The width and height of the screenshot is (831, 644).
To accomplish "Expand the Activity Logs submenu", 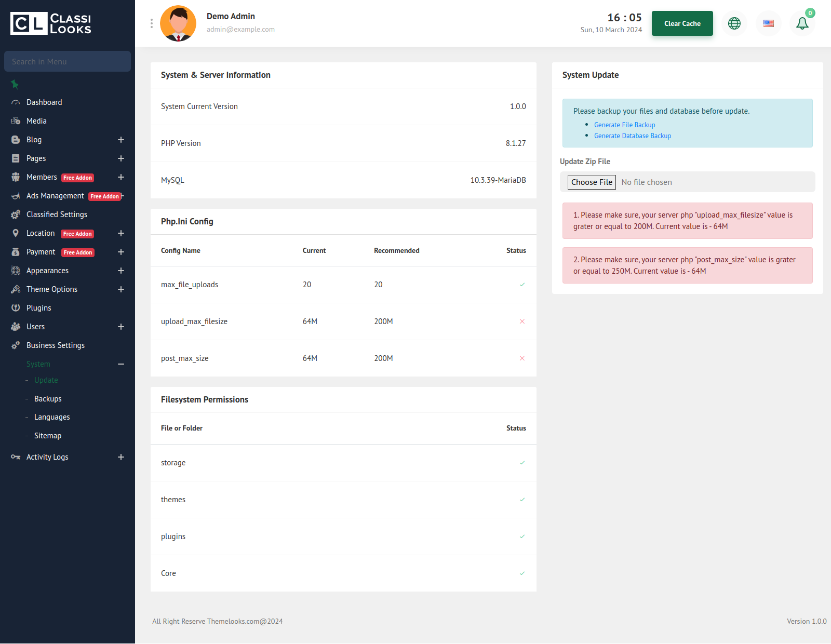I will (x=121, y=457).
